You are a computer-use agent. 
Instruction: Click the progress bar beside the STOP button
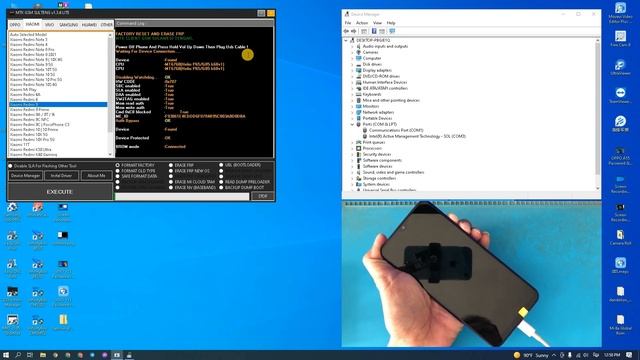(182, 197)
